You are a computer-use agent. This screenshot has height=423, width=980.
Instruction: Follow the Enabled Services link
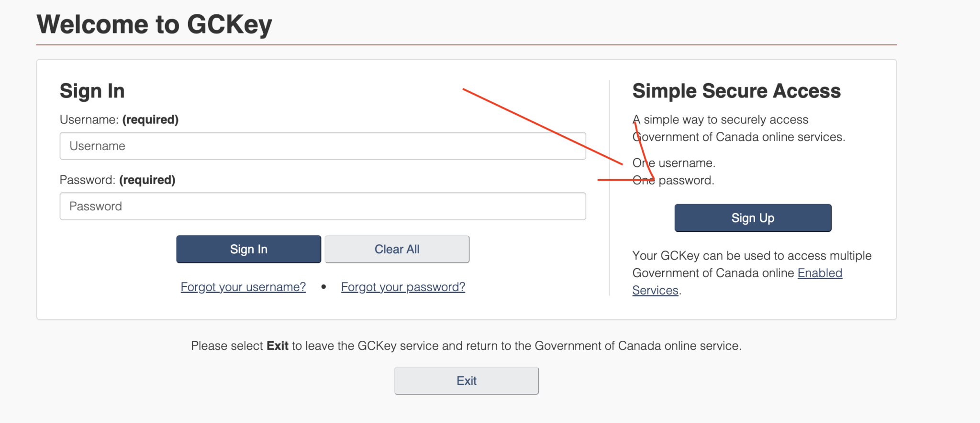tap(820, 272)
